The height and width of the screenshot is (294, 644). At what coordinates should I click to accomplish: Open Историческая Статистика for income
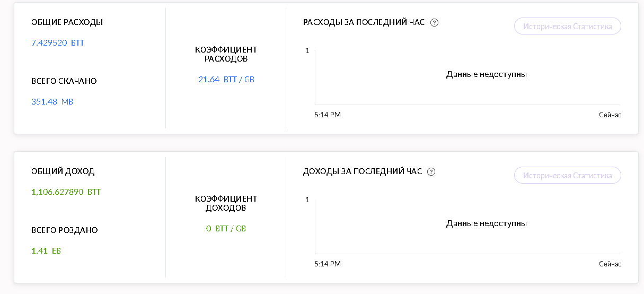tap(567, 175)
